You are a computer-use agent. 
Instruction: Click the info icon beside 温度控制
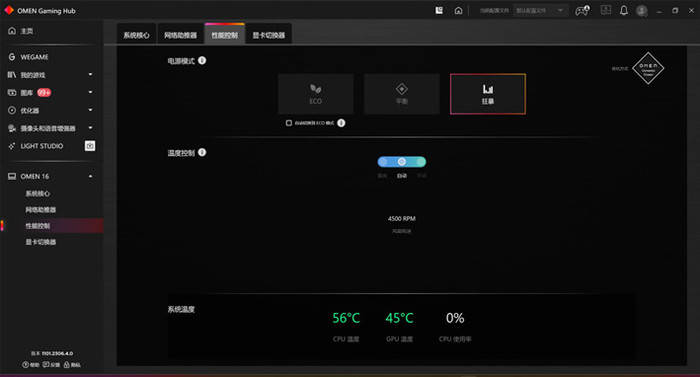(x=202, y=152)
